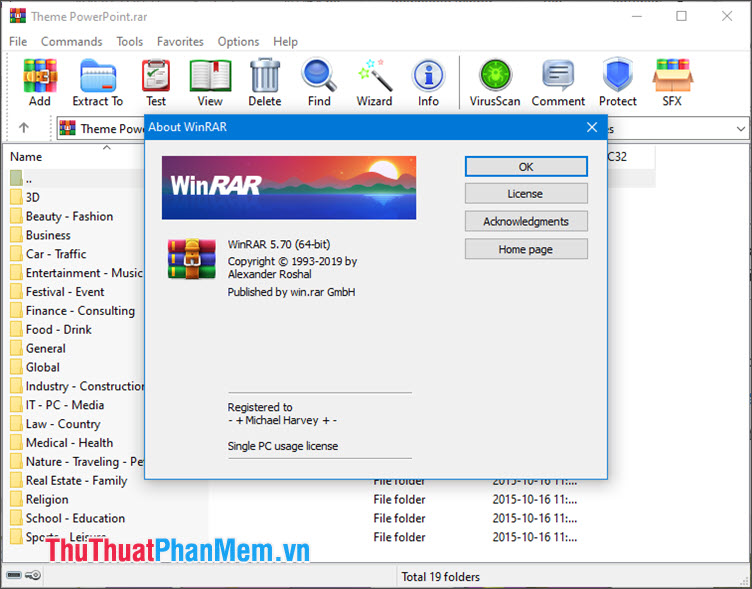Image resolution: width=752 pixels, height=589 pixels.
Task: Open the Favorites menu
Action: tap(180, 42)
